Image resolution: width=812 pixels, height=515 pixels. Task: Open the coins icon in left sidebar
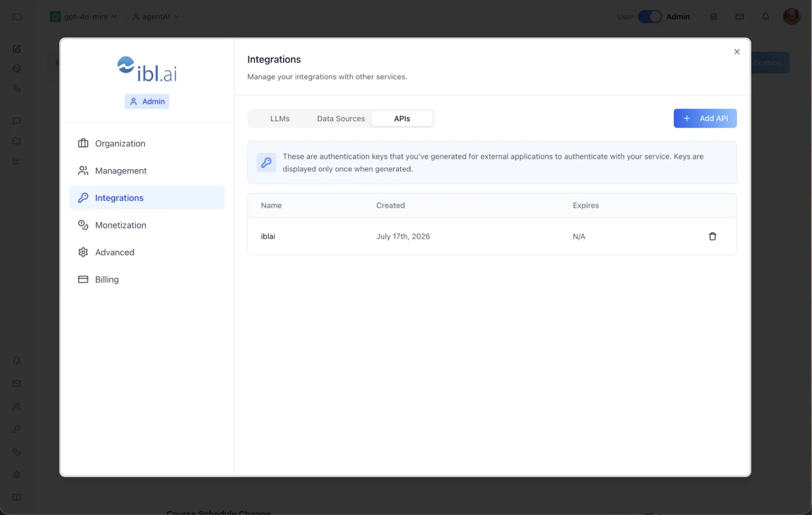17,452
